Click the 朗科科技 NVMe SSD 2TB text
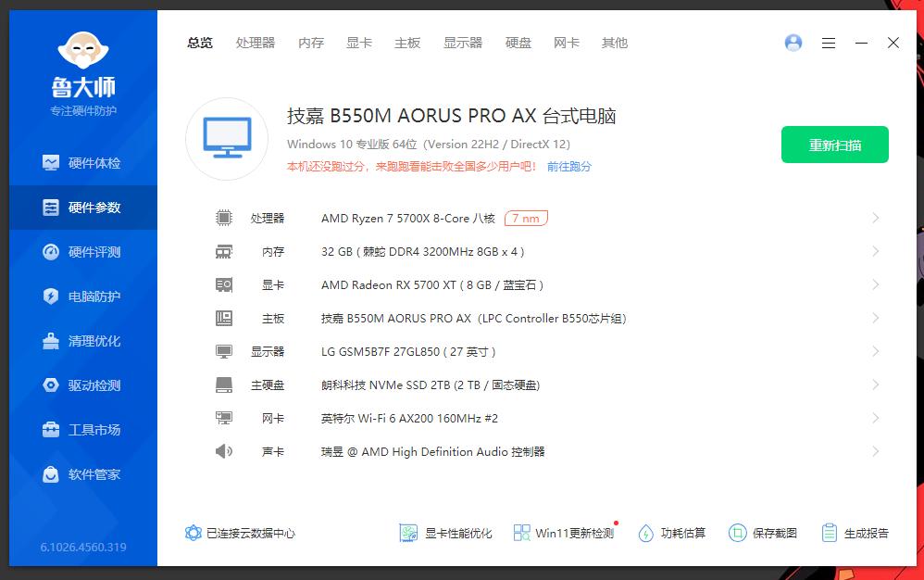The width and height of the screenshot is (924, 580). [431, 385]
